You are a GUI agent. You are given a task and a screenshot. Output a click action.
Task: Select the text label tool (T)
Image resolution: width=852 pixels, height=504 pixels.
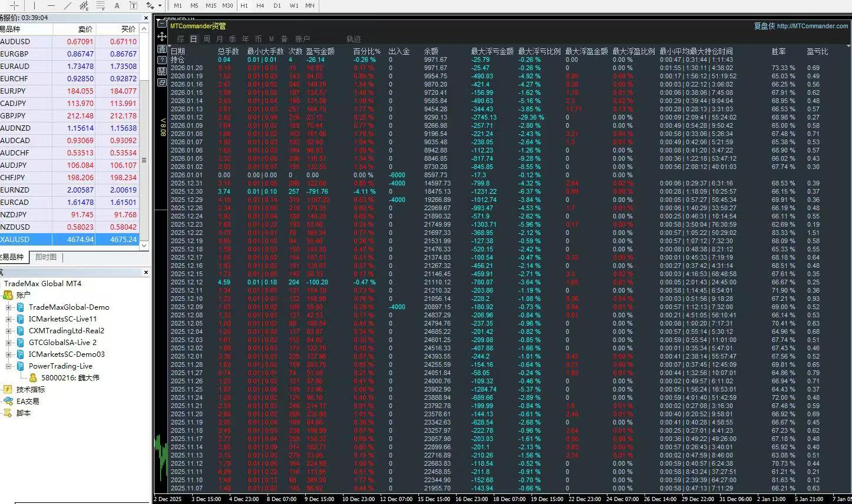[x=133, y=5]
